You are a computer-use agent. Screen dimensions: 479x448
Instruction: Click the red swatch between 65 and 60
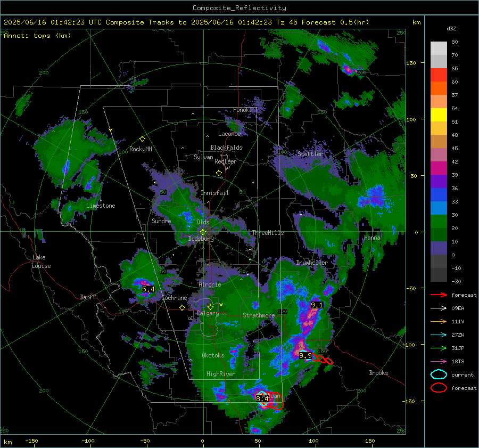(x=439, y=75)
